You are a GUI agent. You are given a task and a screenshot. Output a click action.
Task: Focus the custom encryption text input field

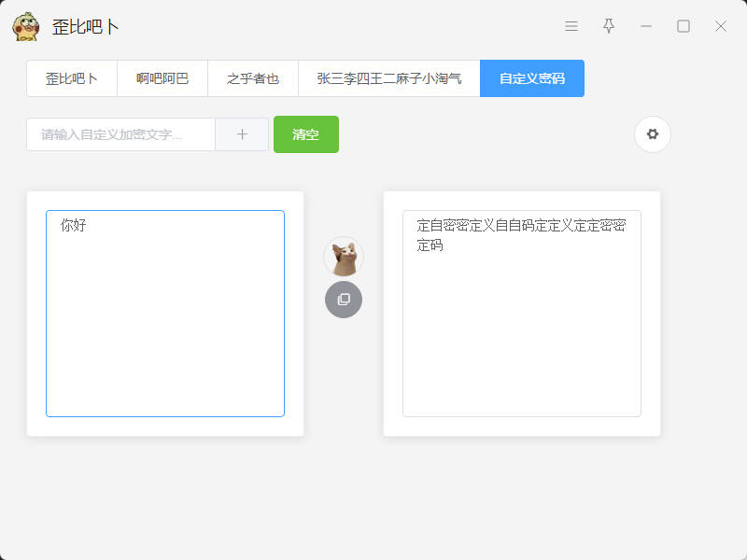pos(121,134)
